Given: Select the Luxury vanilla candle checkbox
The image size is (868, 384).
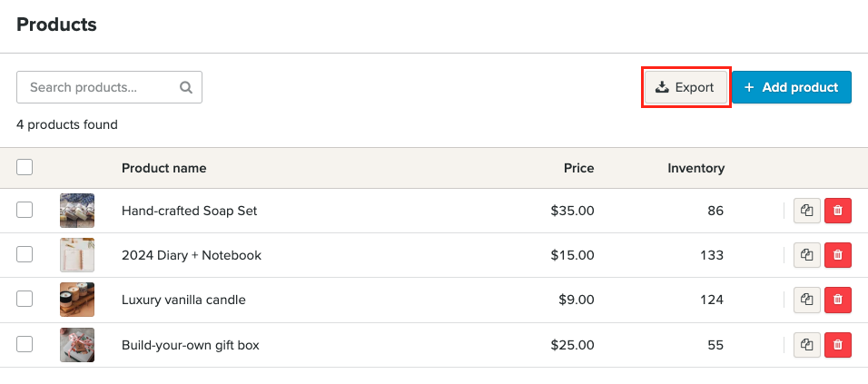Looking at the screenshot, I should coord(25,299).
